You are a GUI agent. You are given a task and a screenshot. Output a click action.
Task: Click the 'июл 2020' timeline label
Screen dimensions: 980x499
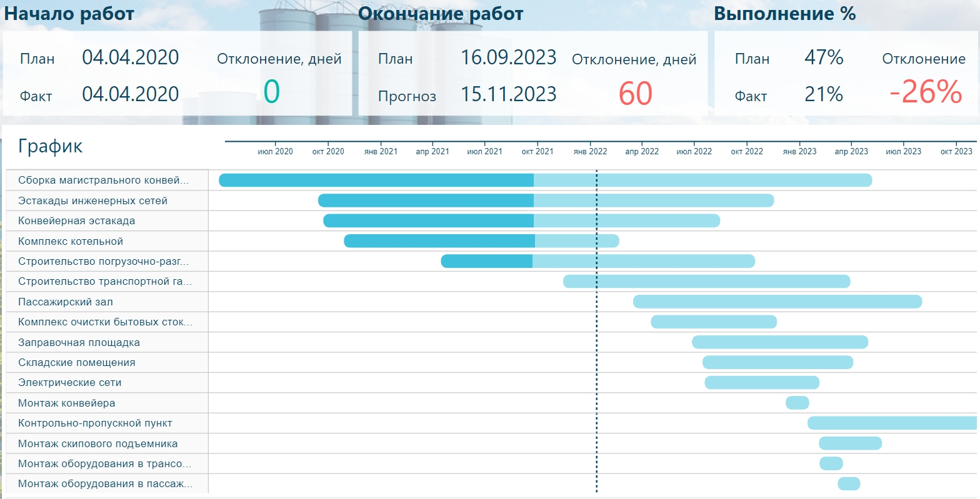point(275,152)
